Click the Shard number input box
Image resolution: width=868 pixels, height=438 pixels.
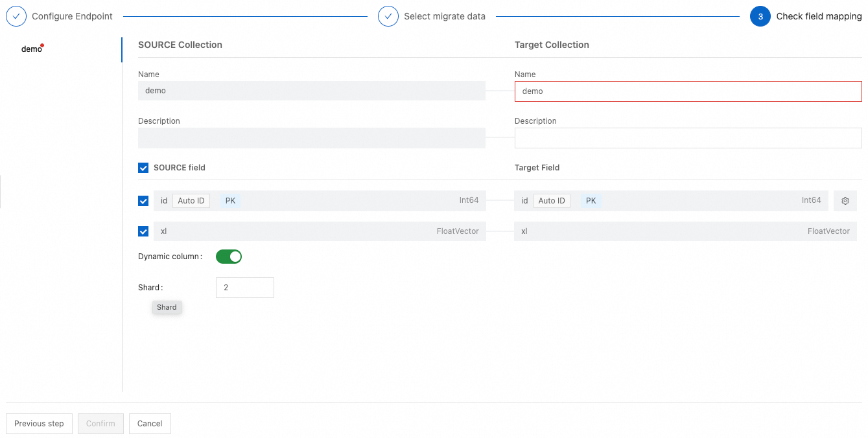click(244, 288)
